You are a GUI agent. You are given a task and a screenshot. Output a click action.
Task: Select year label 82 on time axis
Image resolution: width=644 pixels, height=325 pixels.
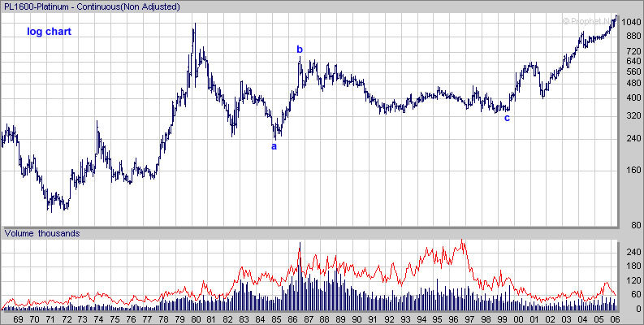[x=227, y=319]
